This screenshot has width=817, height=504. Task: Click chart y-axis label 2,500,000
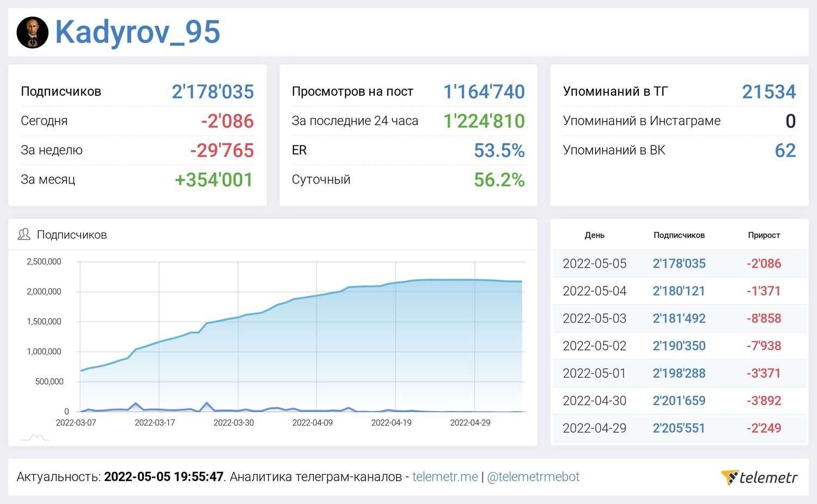[44, 261]
